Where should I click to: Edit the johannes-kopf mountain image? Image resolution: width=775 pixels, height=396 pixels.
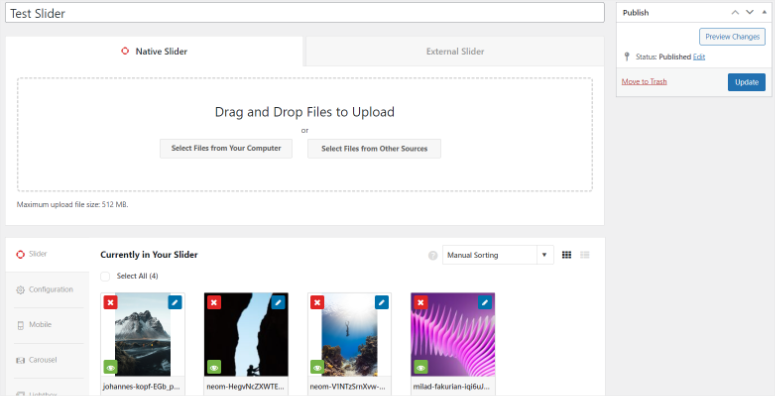pyautogui.click(x=175, y=302)
